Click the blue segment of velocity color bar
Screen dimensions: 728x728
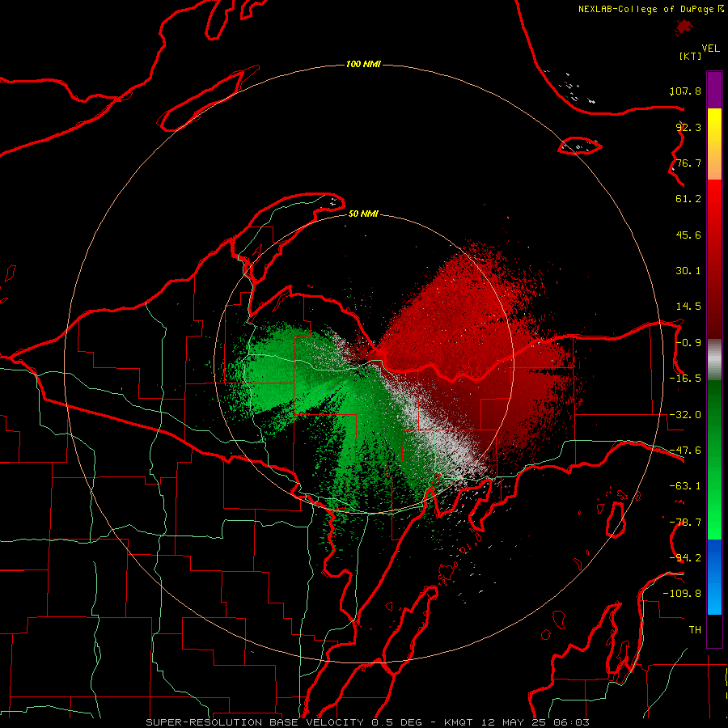click(x=714, y=577)
